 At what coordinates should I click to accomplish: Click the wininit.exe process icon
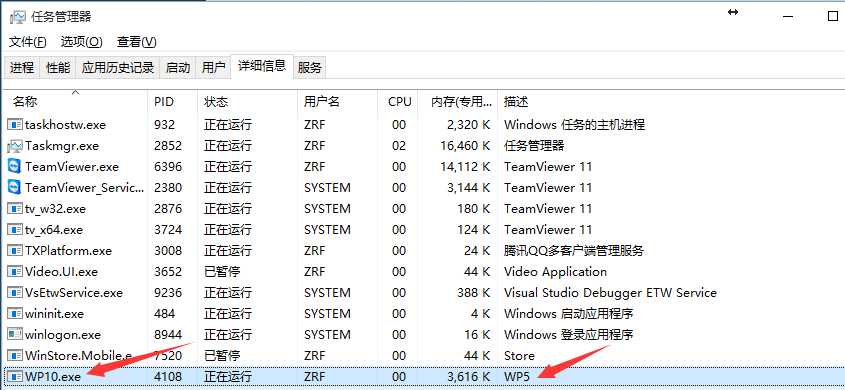15,314
